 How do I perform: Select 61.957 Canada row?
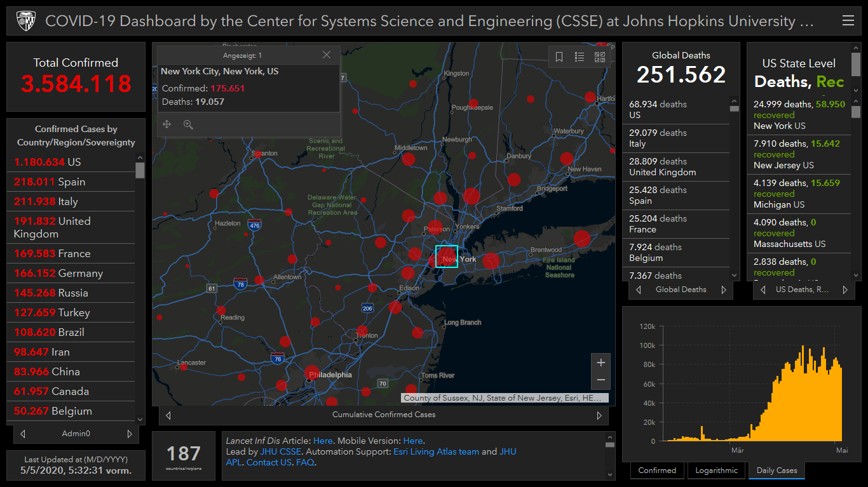(x=71, y=391)
